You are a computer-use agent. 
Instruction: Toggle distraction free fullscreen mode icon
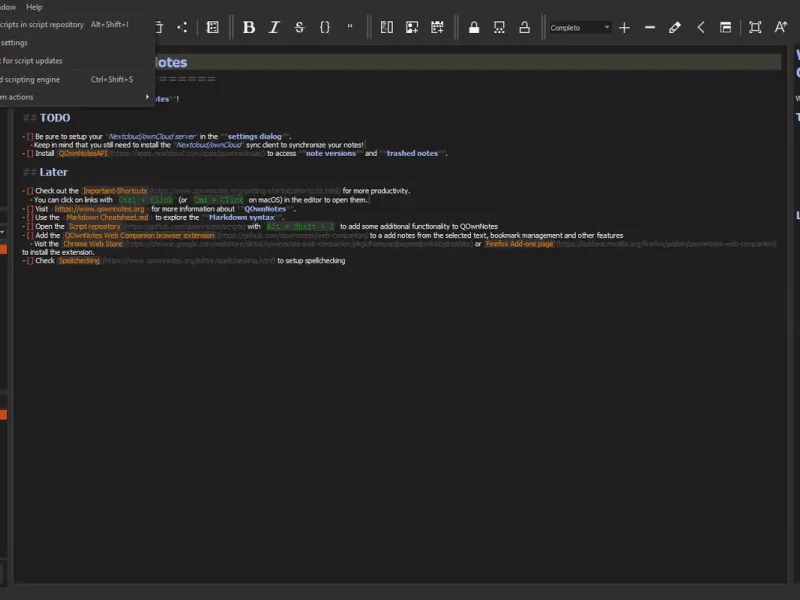[755, 27]
